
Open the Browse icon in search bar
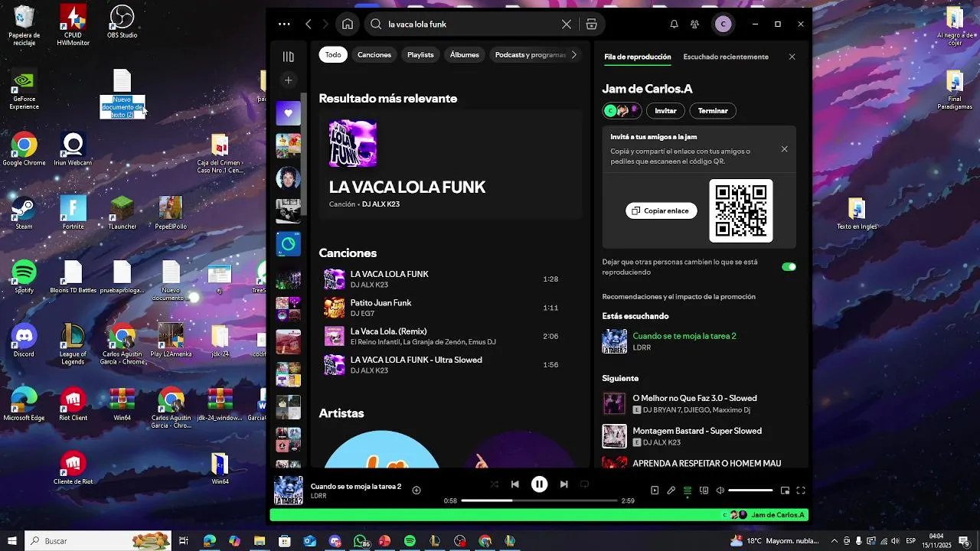pyautogui.click(x=591, y=24)
